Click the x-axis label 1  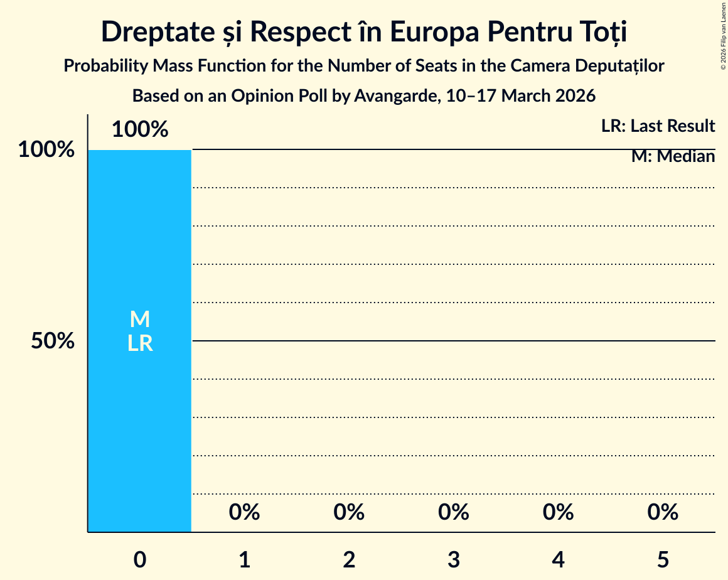244,559
